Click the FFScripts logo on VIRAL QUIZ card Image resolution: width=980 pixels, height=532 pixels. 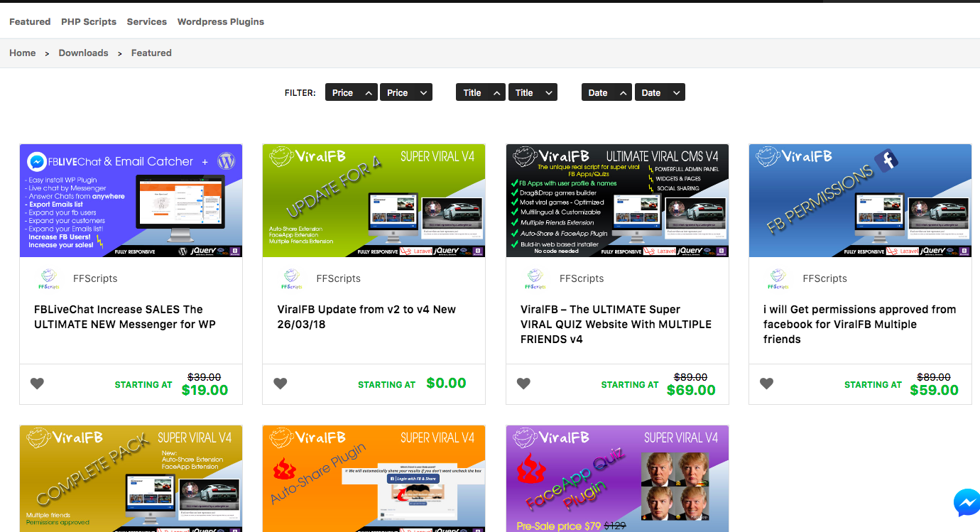pos(535,279)
